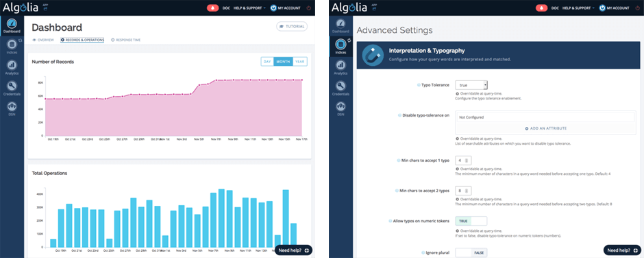Open DOC link in right window header
This screenshot has width=644, height=258.
tap(555, 8)
